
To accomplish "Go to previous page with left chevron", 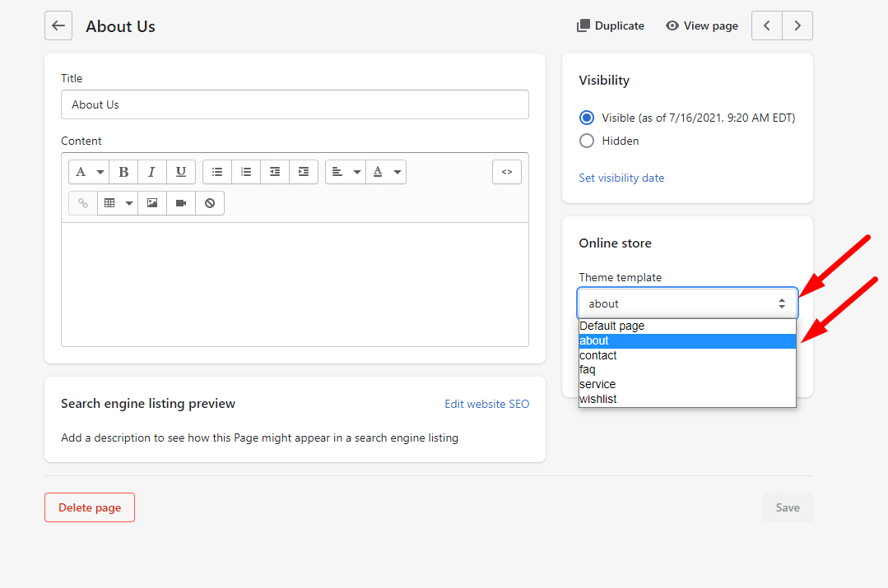I will tap(767, 25).
